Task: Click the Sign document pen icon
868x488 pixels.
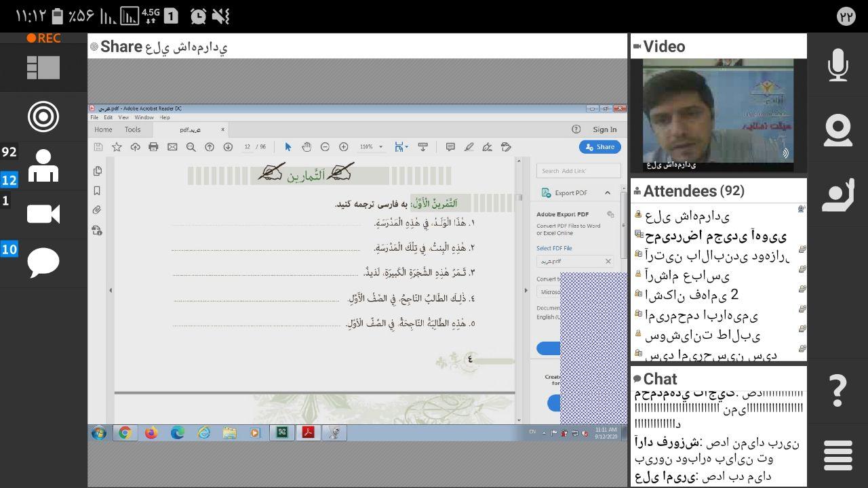Action: pyautogui.click(x=487, y=147)
